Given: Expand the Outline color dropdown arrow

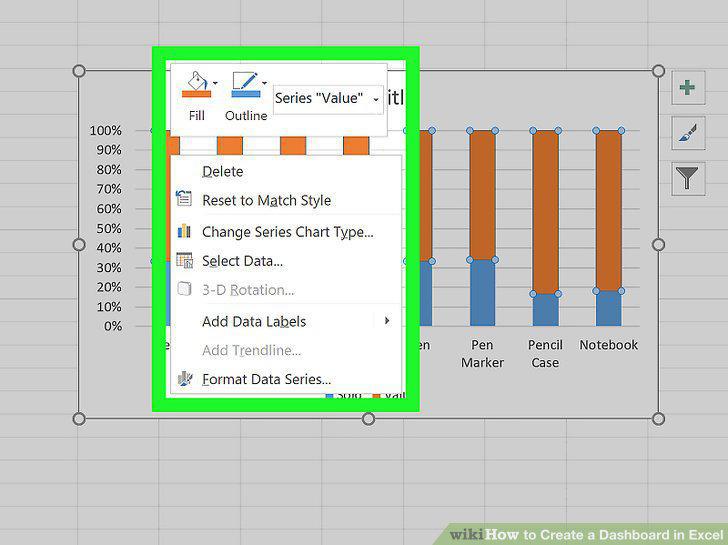Looking at the screenshot, I should pyautogui.click(x=265, y=84).
